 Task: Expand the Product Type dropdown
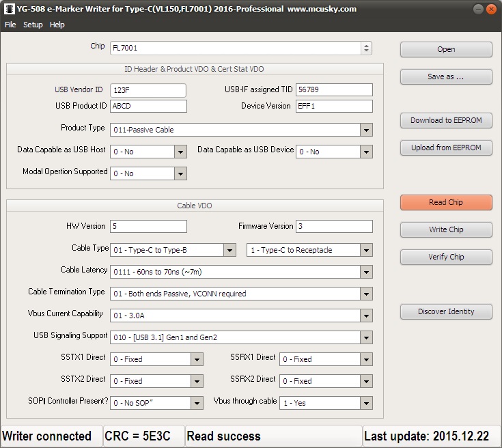[367, 130]
